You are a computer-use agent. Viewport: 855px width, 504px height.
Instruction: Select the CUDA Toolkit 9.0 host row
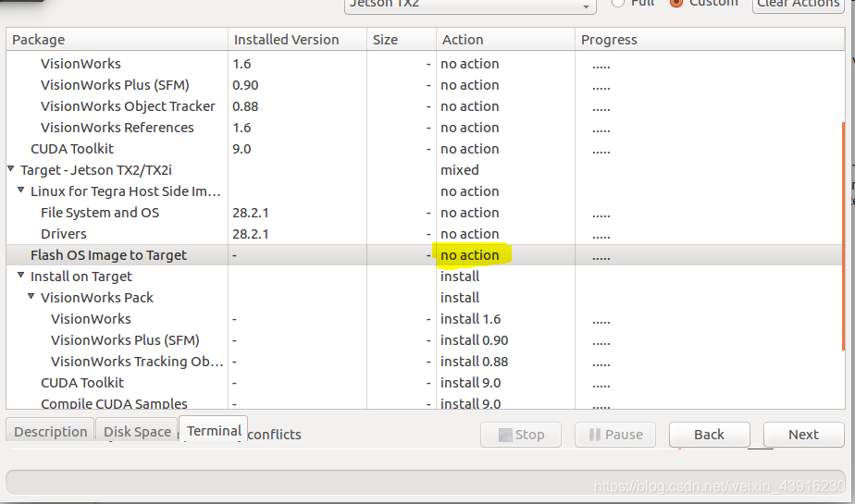pyautogui.click(x=426, y=149)
